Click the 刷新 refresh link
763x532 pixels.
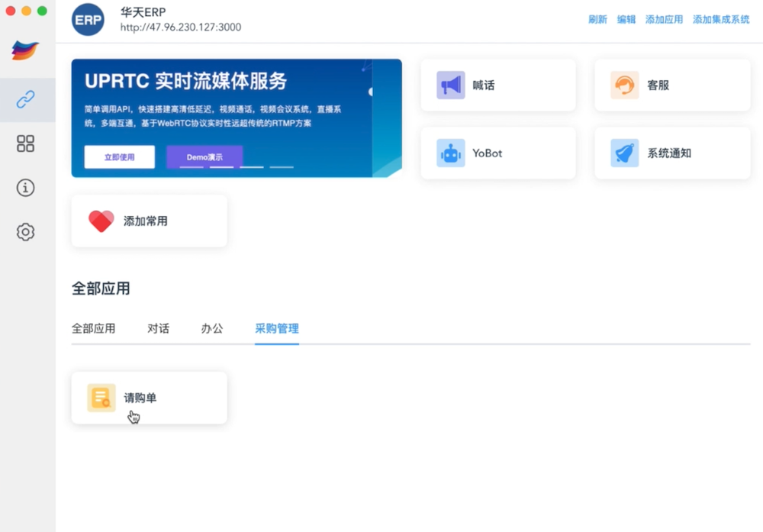point(597,20)
